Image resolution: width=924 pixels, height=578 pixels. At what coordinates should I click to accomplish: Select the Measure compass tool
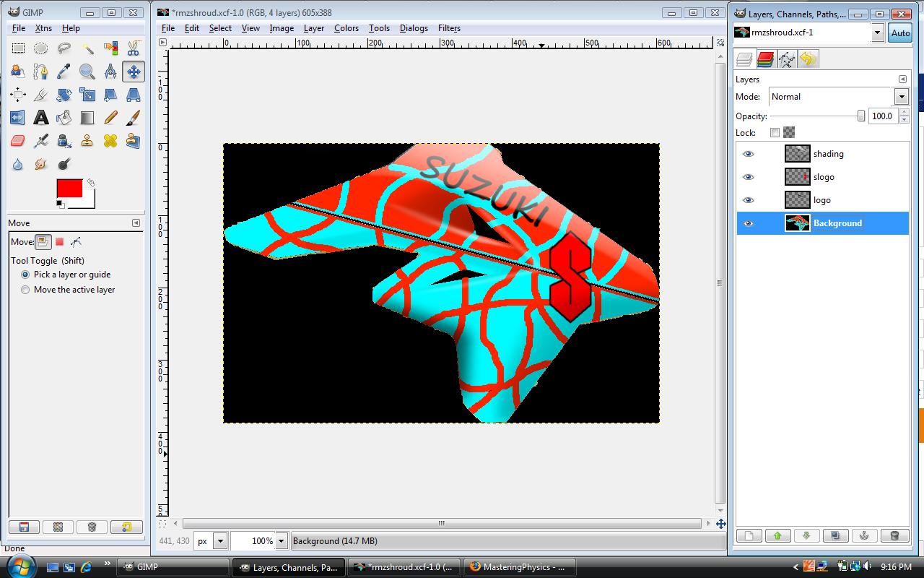(x=110, y=72)
